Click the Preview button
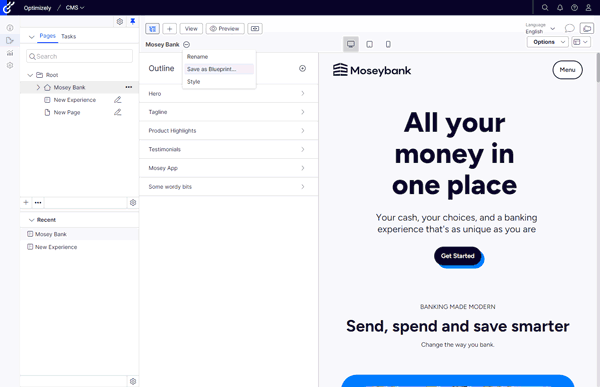 pyautogui.click(x=225, y=28)
